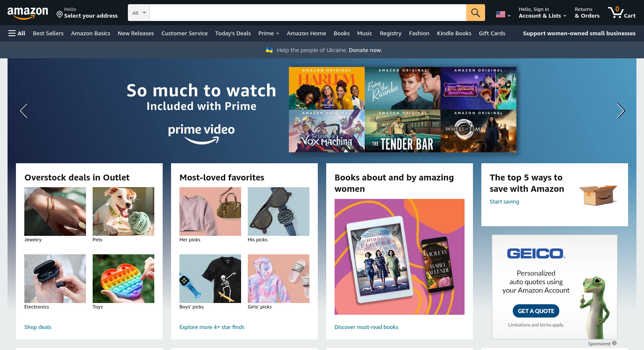This screenshot has height=350, width=644.
Task: Open the Electronics outlet thumbnail
Action: point(55,279)
